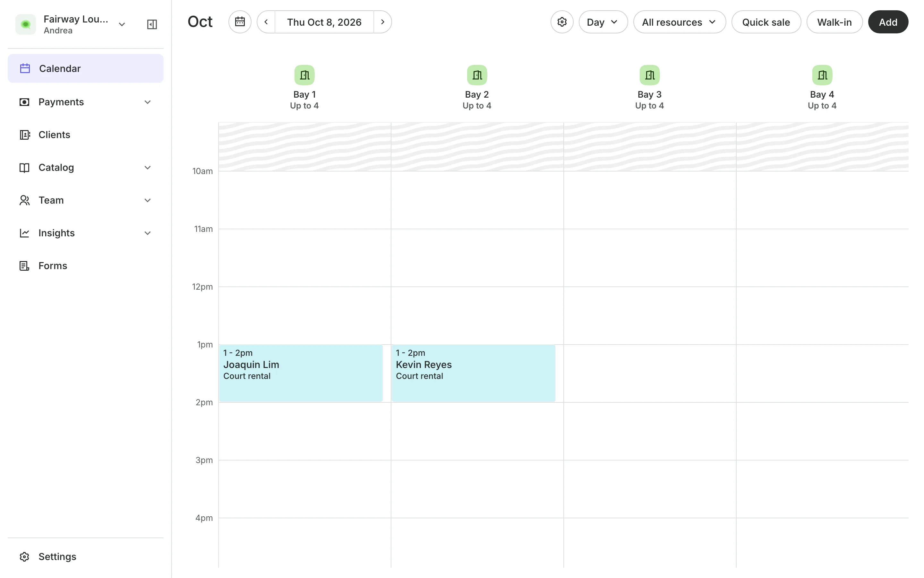Select the Bay 4 column label
Image resolution: width=924 pixels, height=578 pixels.
[x=822, y=94]
